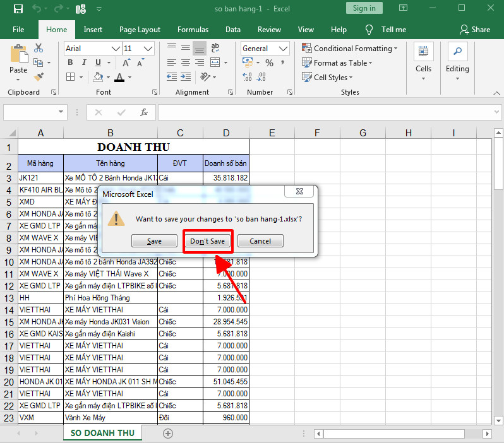Click the New Sheet plus icon
Screen dimensions: 504x443
[x=168, y=434]
